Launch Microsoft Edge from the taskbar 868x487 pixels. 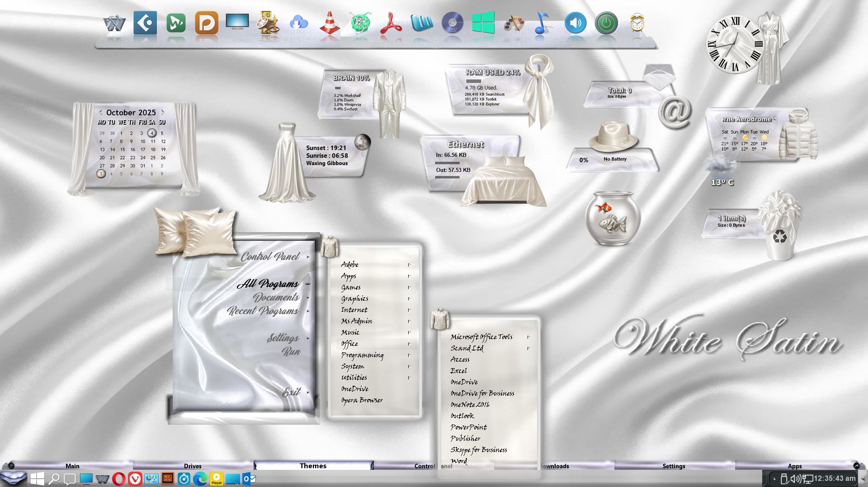coord(200,478)
